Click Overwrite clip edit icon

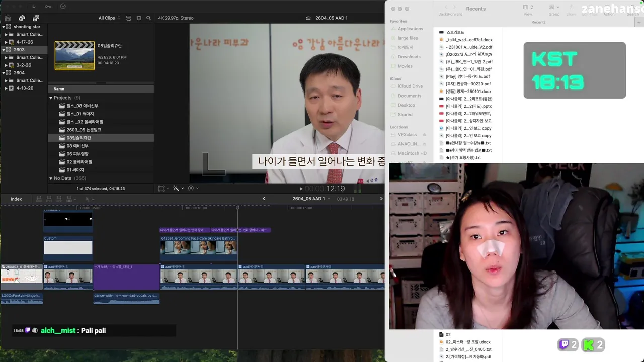69,199
